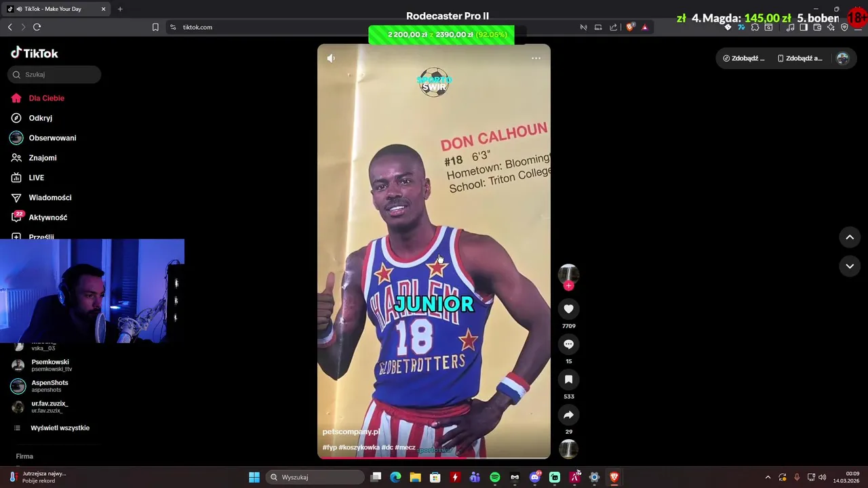
Task: Open AspenShots followed account
Action: pyautogui.click(x=41, y=386)
